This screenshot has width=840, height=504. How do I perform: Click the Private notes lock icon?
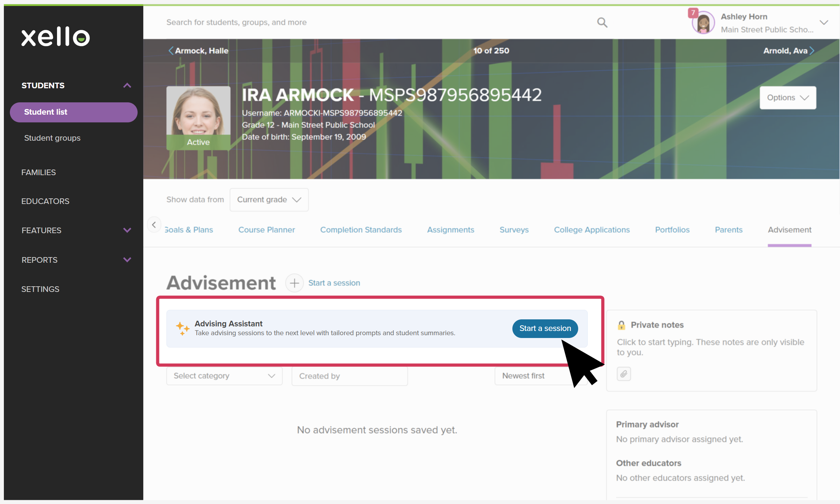[x=621, y=325]
